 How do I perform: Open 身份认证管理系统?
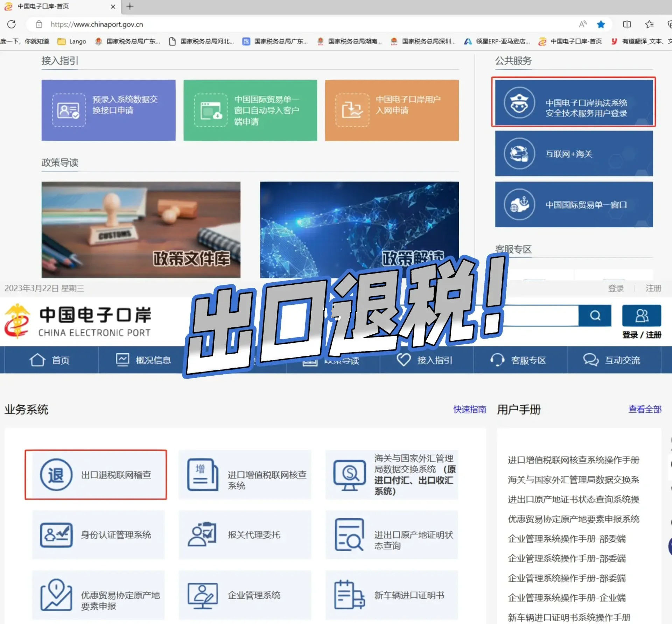(98, 534)
